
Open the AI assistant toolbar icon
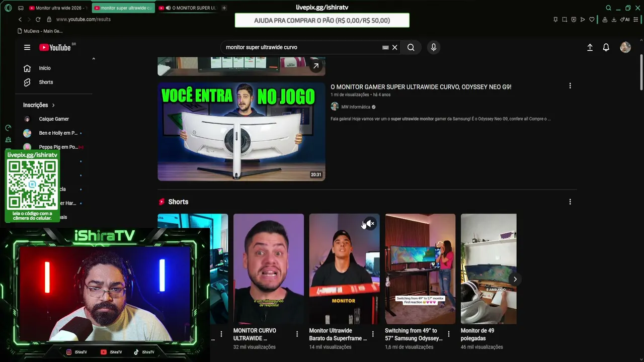(625, 20)
